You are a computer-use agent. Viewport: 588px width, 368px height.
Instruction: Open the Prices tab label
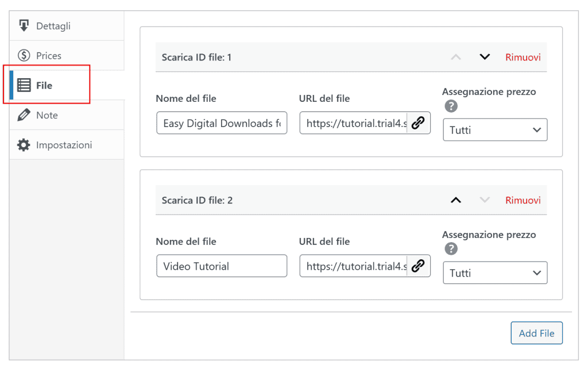point(49,56)
